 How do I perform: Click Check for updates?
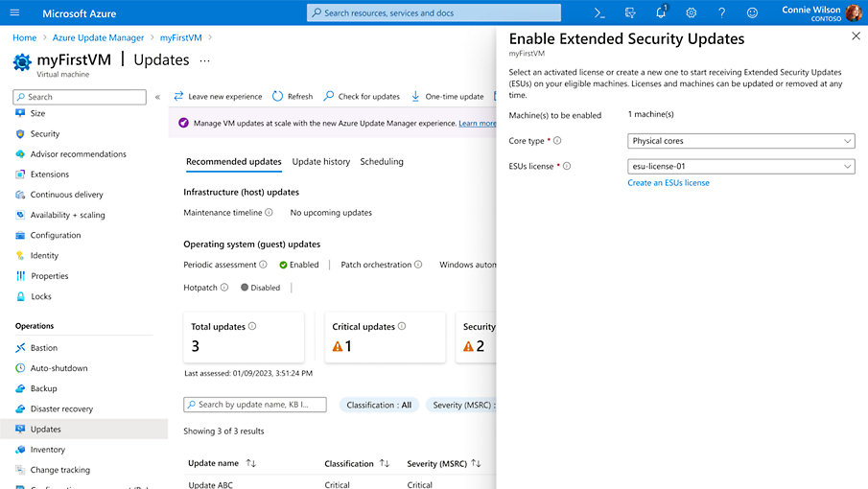pyautogui.click(x=362, y=97)
